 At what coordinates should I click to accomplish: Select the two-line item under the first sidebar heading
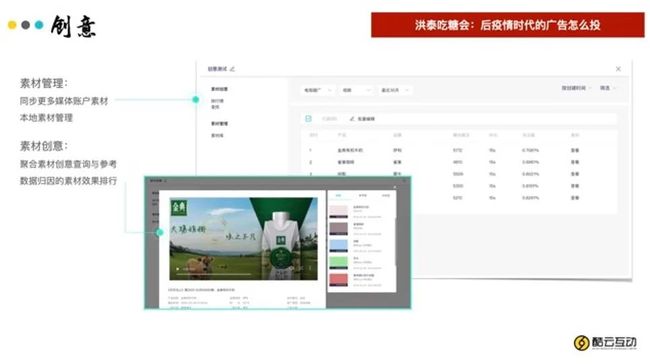[x=217, y=104]
